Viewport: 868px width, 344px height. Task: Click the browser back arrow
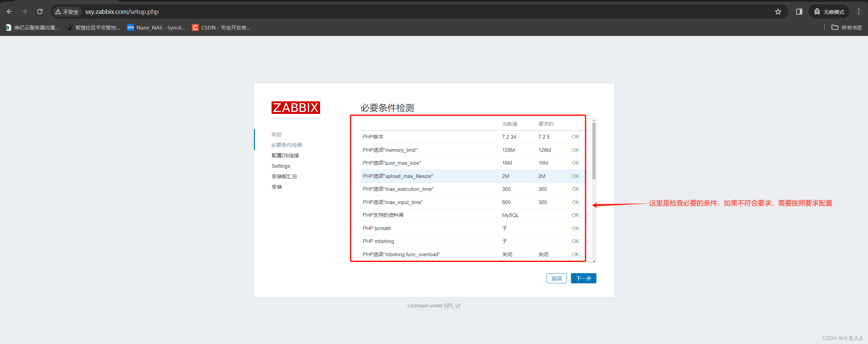tap(9, 12)
